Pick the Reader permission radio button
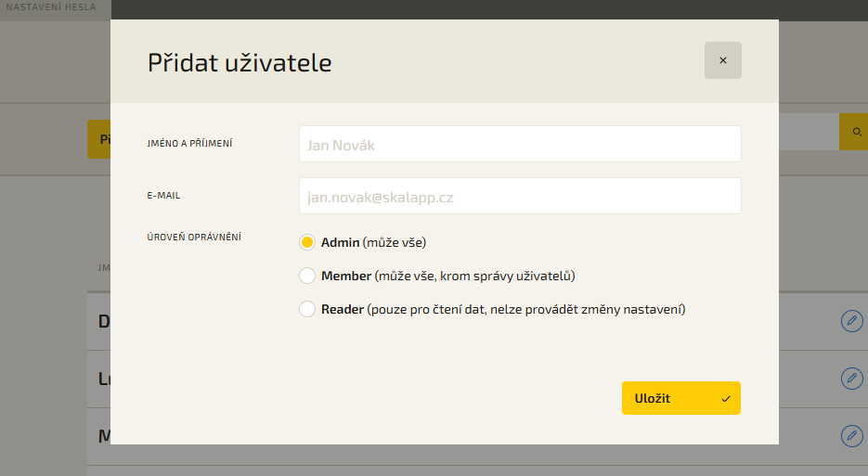Screen dimensions: 868x476 click(x=307, y=309)
